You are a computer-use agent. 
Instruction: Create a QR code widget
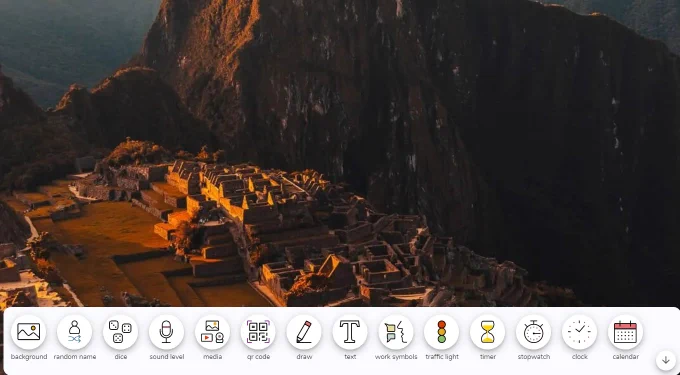pyautogui.click(x=258, y=332)
